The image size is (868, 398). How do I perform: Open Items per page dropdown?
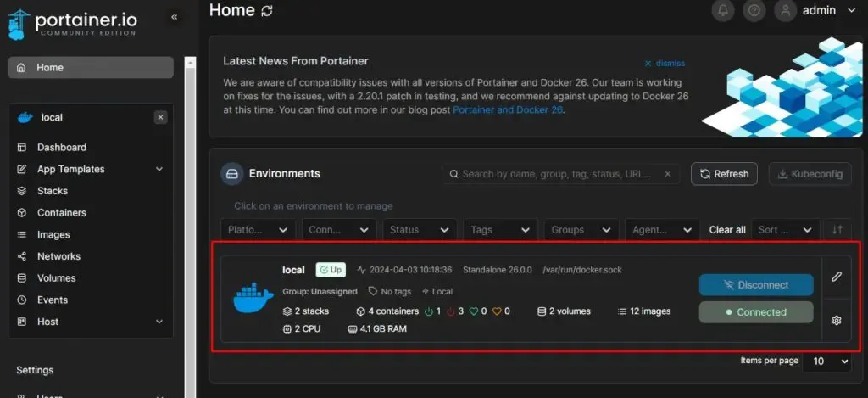point(826,362)
